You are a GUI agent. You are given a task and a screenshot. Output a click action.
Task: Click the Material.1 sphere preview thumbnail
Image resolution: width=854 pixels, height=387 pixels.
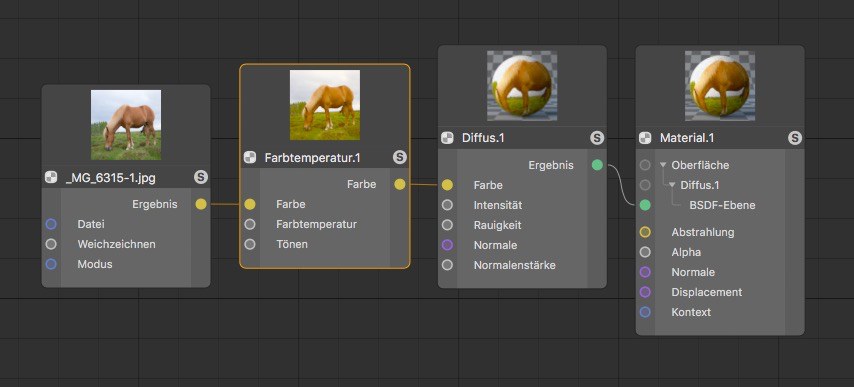coord(720,85)
